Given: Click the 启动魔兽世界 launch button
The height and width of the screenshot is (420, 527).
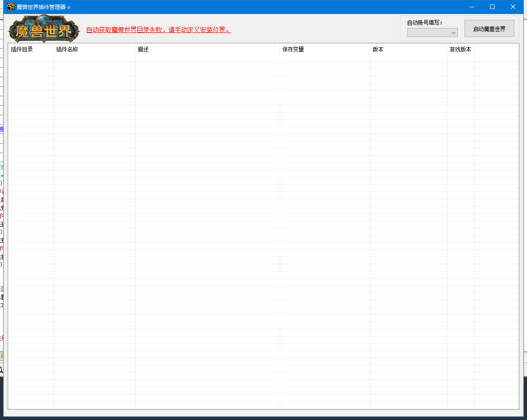Looking at the screenshot, I should pyautogui.click(x=489, y=29).
